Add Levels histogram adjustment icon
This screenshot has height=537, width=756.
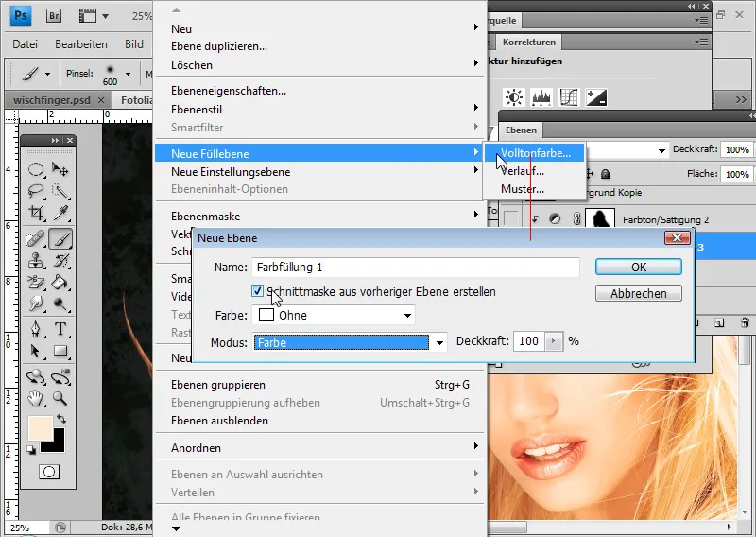[x=541, y=97]
